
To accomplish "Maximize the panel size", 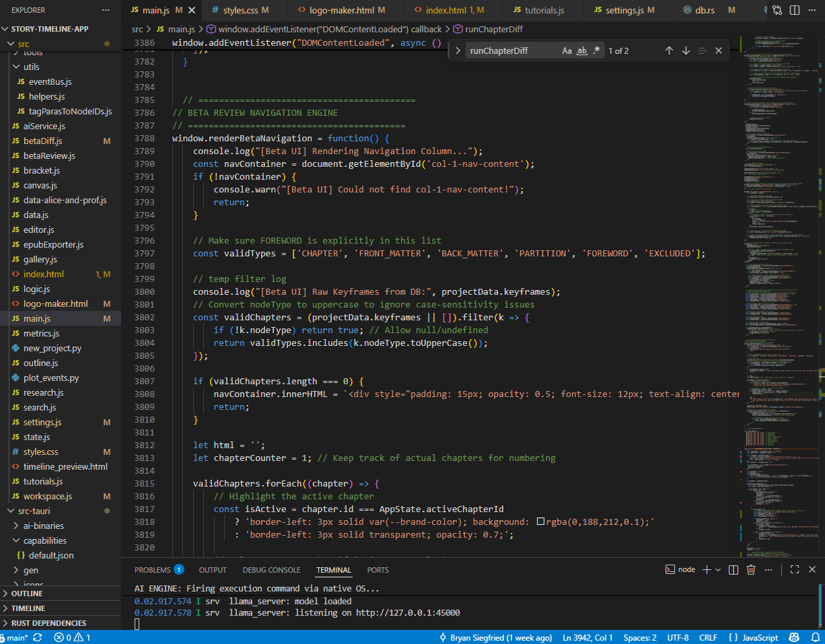I will (795, 569).
